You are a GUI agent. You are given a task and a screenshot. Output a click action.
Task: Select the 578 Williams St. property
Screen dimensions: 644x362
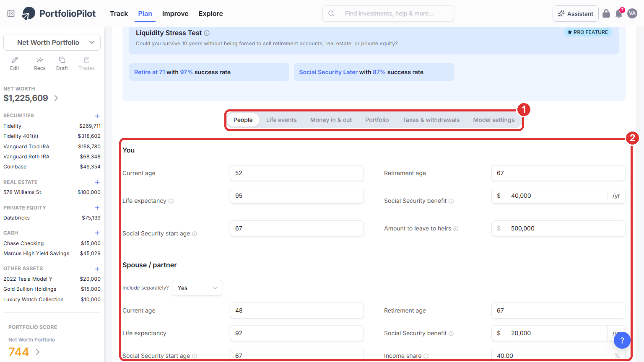tap(52, 192)
